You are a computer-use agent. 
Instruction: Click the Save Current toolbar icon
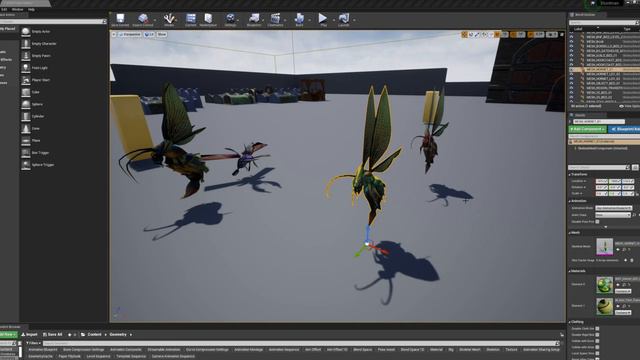pos(120,20)
